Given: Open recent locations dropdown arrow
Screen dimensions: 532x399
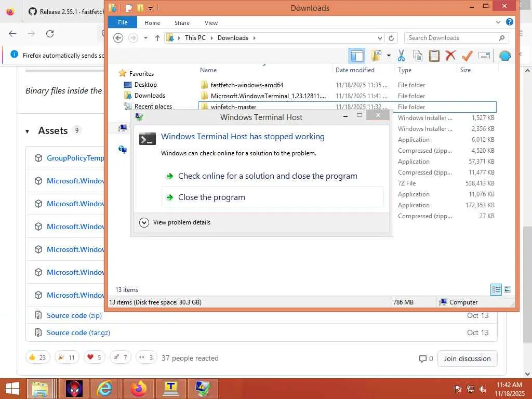Looking at the screenshot, I should point(145,37).
